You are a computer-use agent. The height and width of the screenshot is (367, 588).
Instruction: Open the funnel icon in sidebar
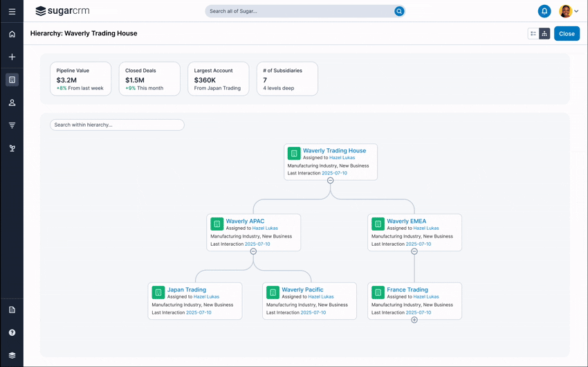pos(12,125)
